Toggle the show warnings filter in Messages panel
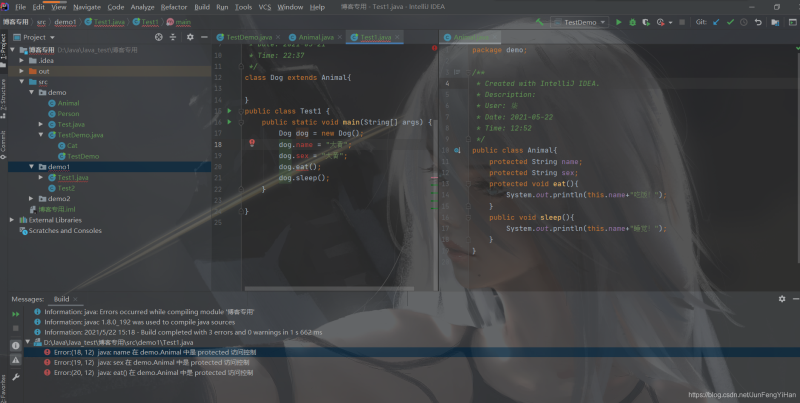The image size is (800, 403). click(x=16, y=359)
